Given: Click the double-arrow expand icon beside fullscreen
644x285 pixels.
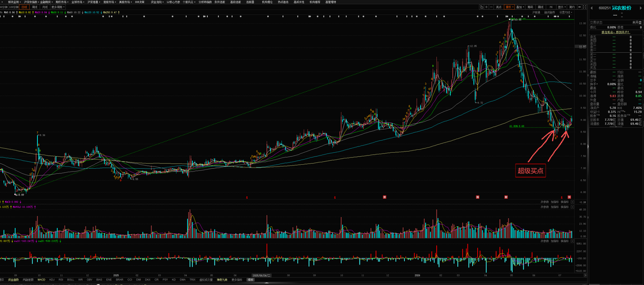Looking at the screenshot, I should pos(579,7).
